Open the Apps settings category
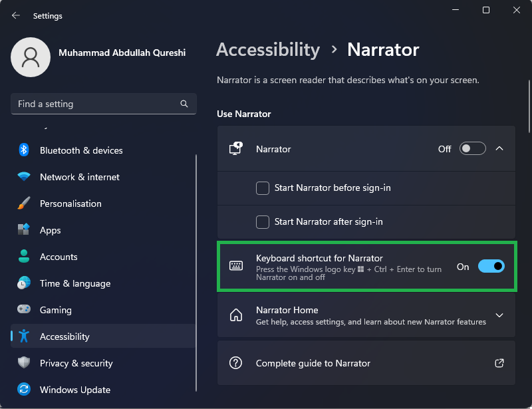This screenshot has width=532, height=409. (x=50, y=230)
